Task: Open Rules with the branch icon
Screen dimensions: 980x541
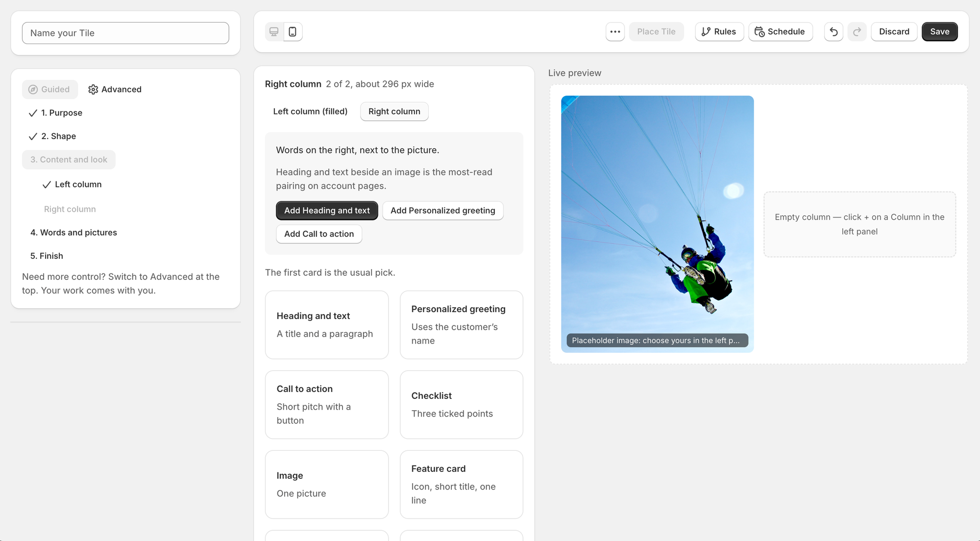Action: click(x=719, y=32)
